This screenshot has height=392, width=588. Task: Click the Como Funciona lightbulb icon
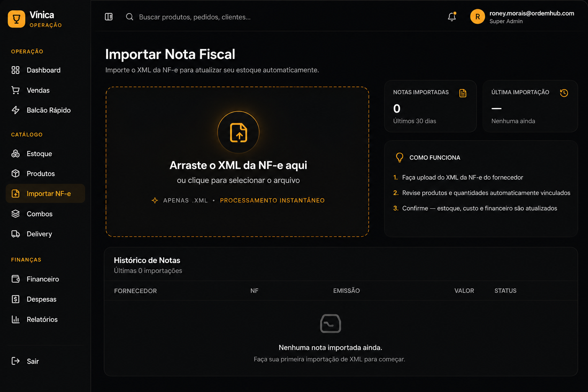[x=400, y=157]
